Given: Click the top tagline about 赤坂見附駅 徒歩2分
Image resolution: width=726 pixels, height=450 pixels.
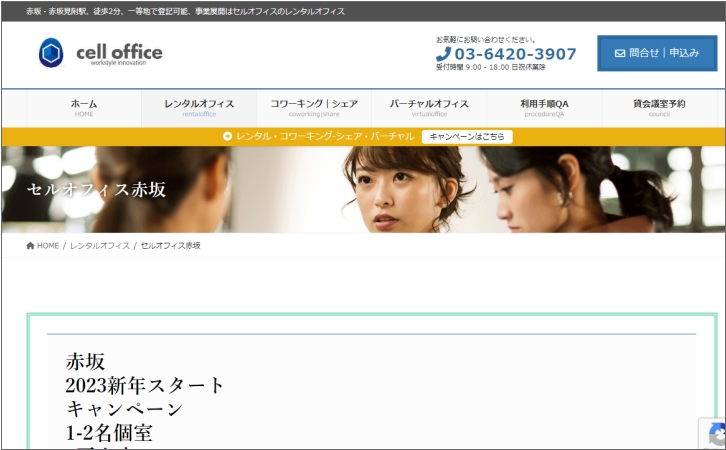Looking at the screenshot, I should 185,11.
